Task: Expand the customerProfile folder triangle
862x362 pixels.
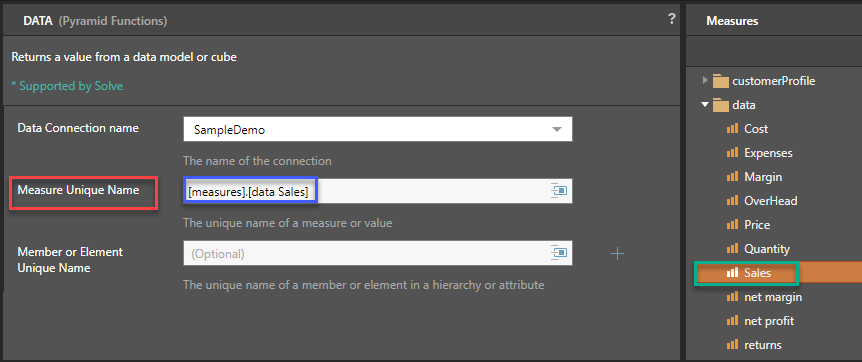Action: 705,81
